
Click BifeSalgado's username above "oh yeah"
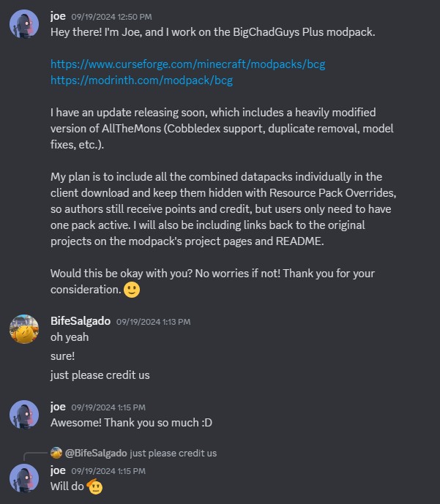coord(80,321)
